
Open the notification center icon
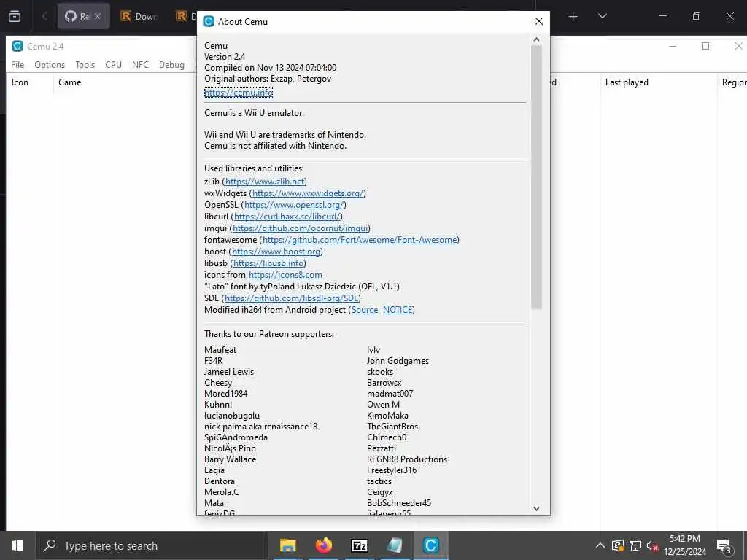[x=724, y=546]
